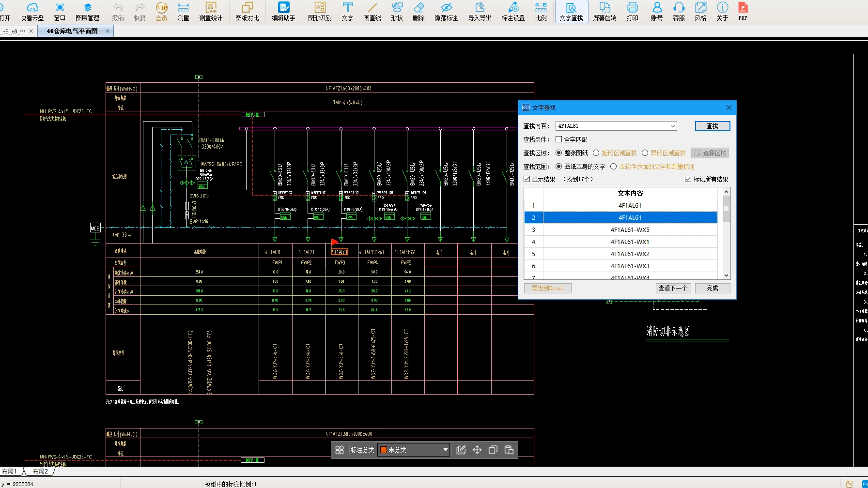The width and height of the screenshot is (868, 488).
Task: Open the 风格 style settings
Action: tap(700, 12)
